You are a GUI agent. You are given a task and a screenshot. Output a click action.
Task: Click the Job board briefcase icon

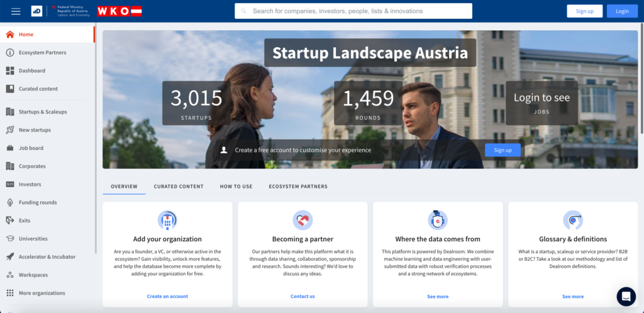click(x=10, y=149)
